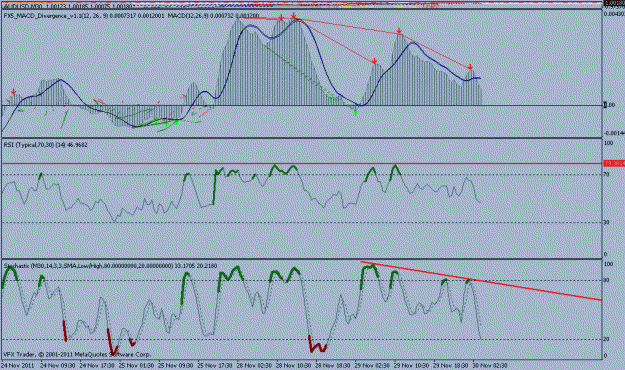Image resolution: width=625 pixels, height=370 pixels.
Task: Select the red descending trendline in Stochastic panel
Action: pyautogui.click(x=481, y=281)
